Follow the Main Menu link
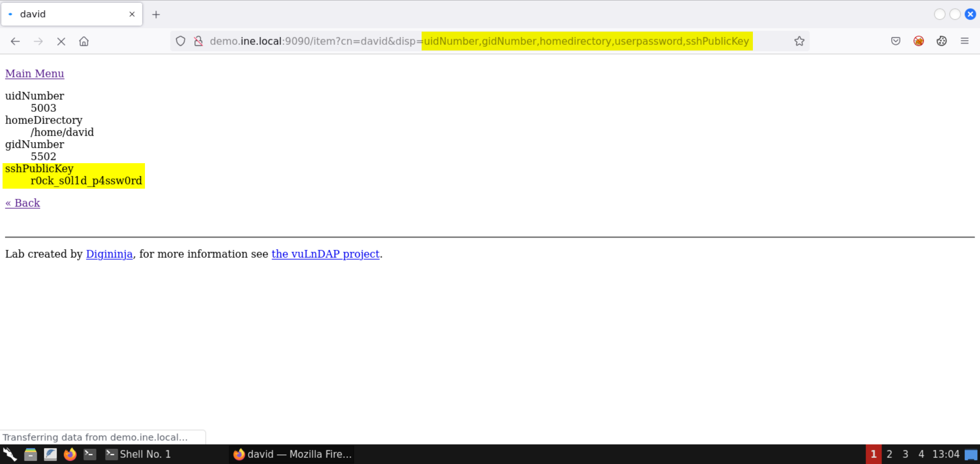The image size is (980, 464). click(x=35, y=73)
